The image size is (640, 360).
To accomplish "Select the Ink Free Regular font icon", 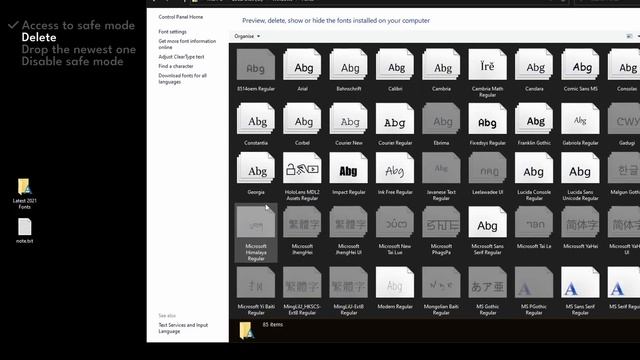I will [395, 168].
